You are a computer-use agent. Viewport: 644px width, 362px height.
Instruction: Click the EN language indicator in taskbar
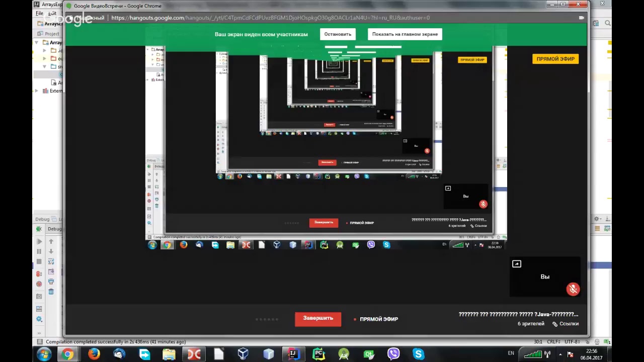tap(511, 353)
